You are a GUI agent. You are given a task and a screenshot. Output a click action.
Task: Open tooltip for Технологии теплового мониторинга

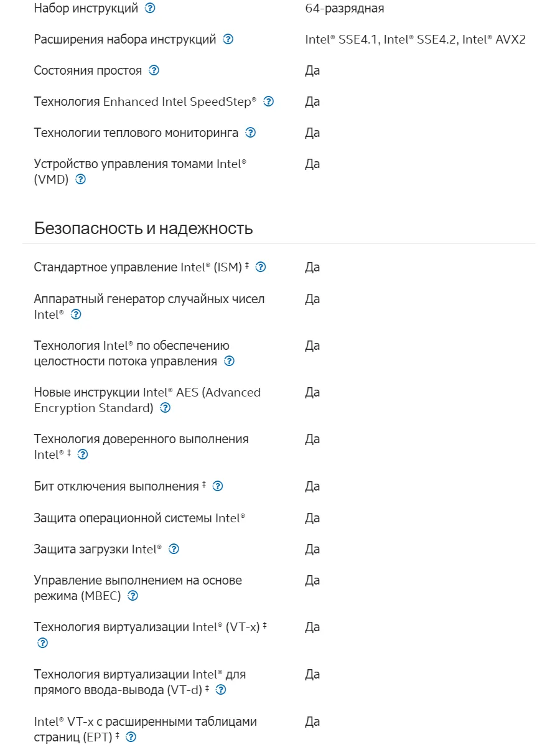click(x=251, y=133)
